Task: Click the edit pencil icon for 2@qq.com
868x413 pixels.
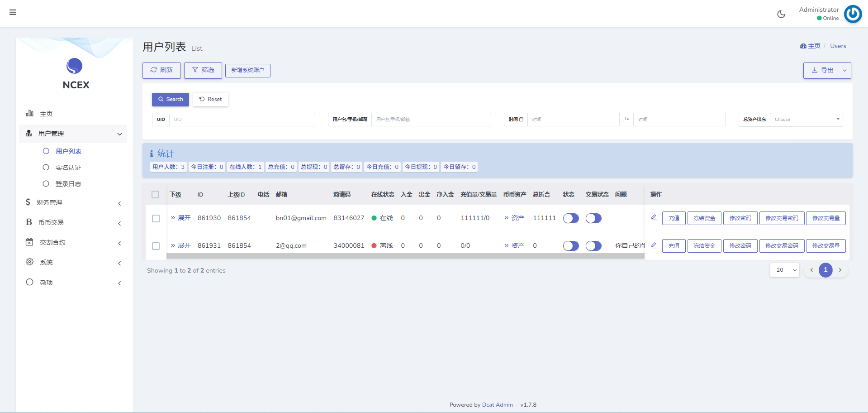Action: coord(654,245)
